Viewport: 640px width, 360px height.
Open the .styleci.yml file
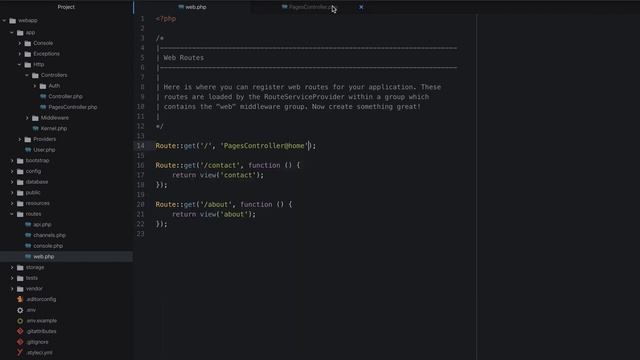pos(39,353)
